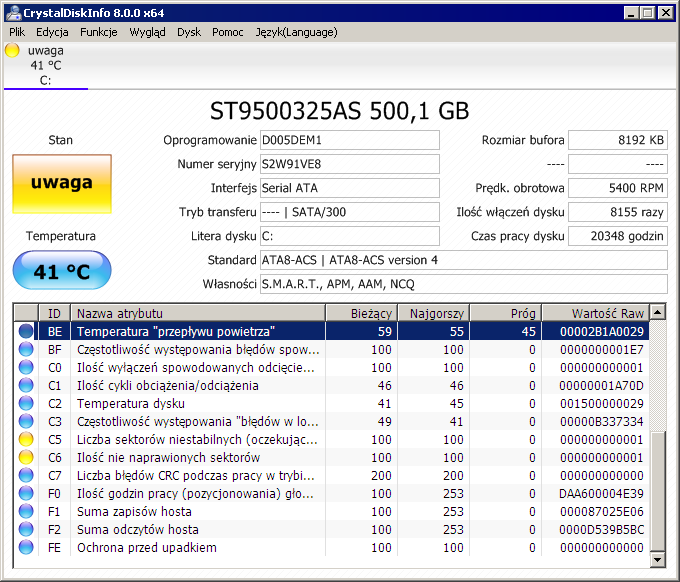680x582 pixels.
Task: Open the Edycja menu
Action: point(52,32)
